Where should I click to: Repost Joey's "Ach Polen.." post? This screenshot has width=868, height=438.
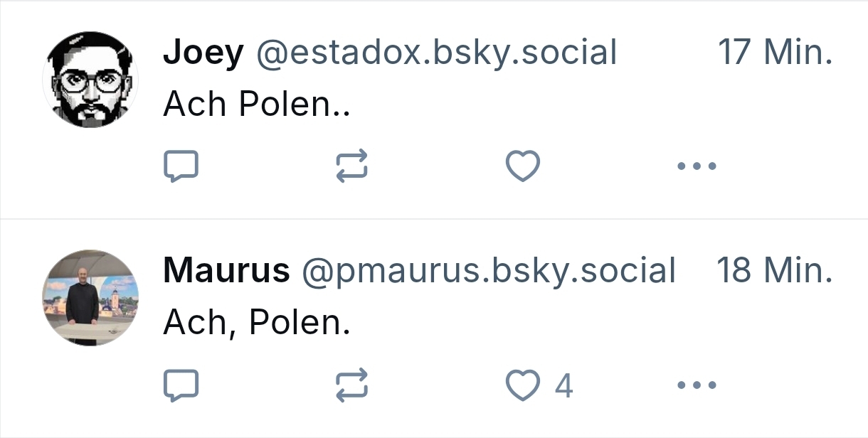[x=351, y=166]
